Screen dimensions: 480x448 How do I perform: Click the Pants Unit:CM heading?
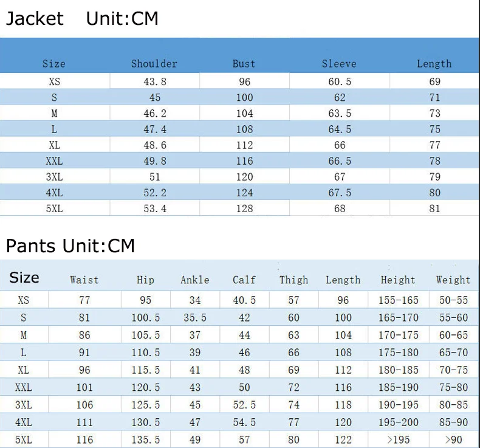pyautogui.click(x=70, y=246)
